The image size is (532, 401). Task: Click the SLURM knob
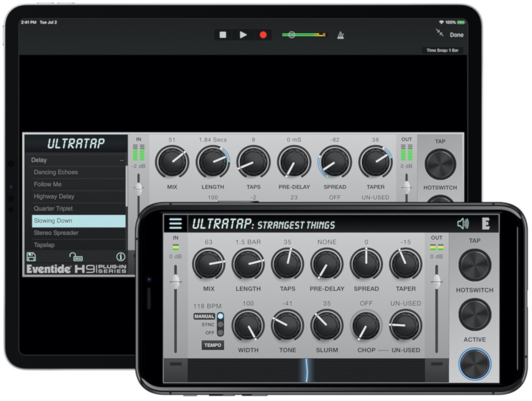(327, 325)
